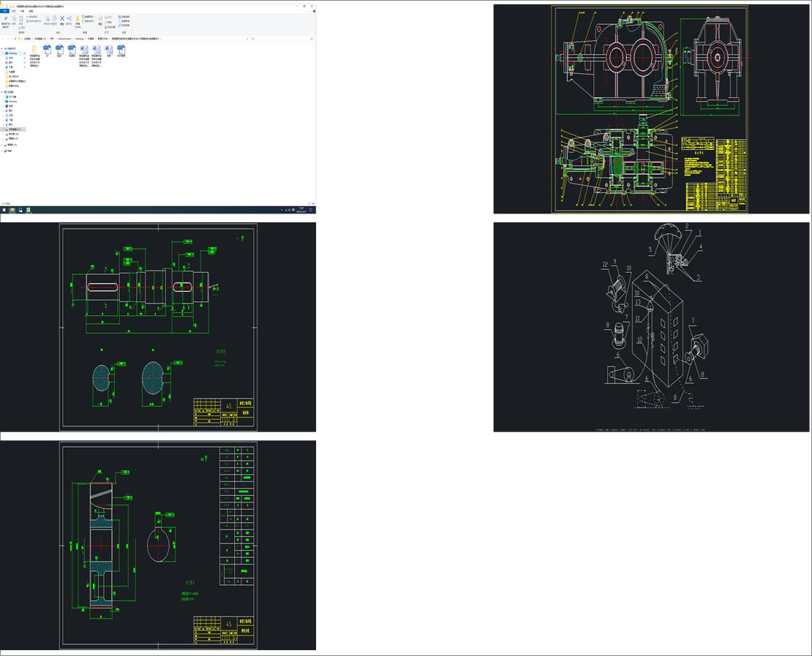Switch to the Home ribbon tab
The height and width of the screenshot is (656, 812).
pos(13,11)
